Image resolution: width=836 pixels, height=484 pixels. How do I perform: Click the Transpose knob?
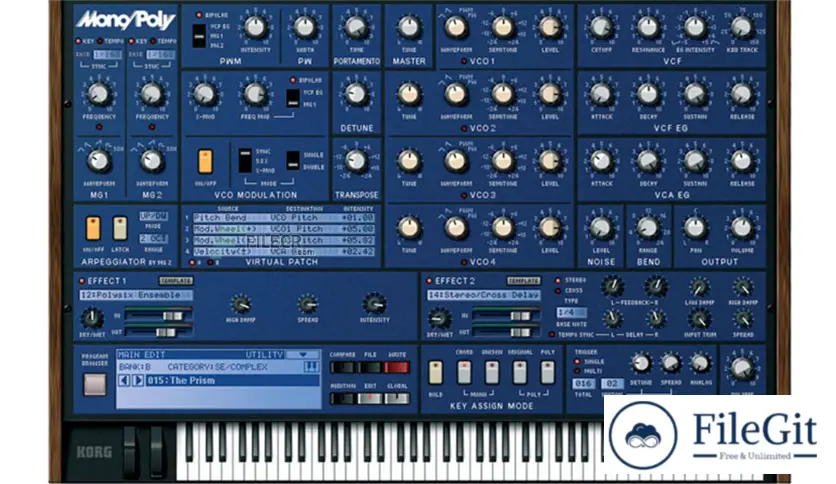click(356, 160)
